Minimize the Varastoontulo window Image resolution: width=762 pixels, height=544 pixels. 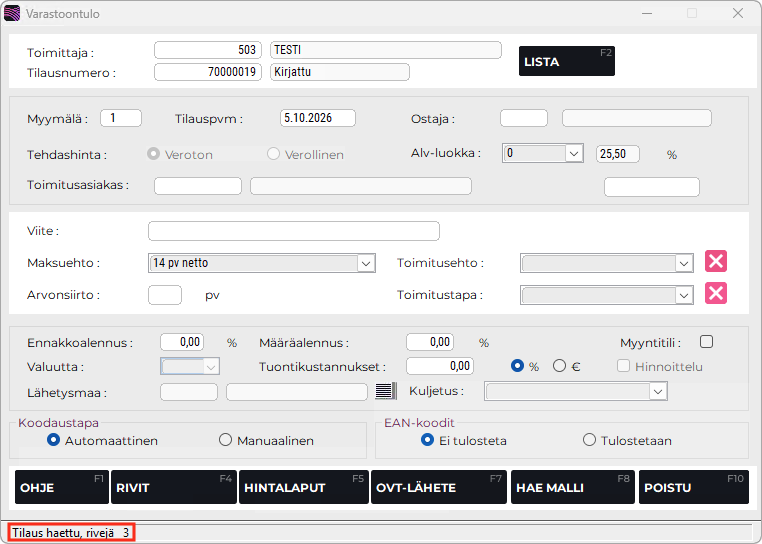click(647, 13)
